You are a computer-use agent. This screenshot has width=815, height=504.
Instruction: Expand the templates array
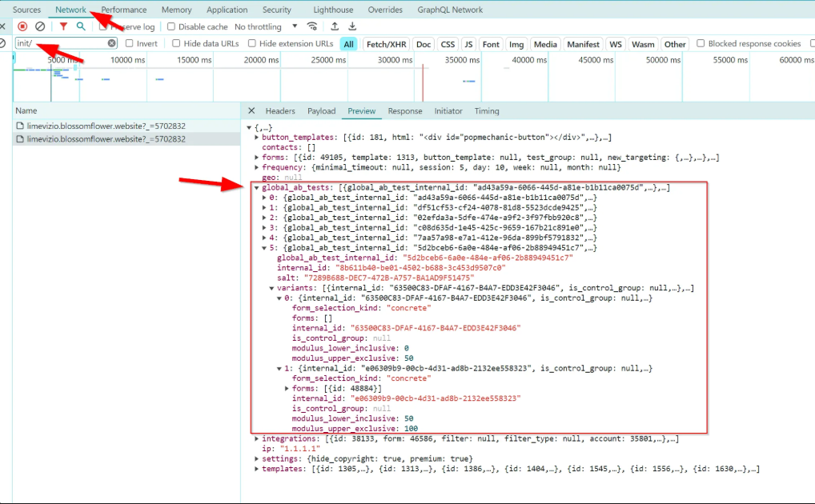(257, 469)
